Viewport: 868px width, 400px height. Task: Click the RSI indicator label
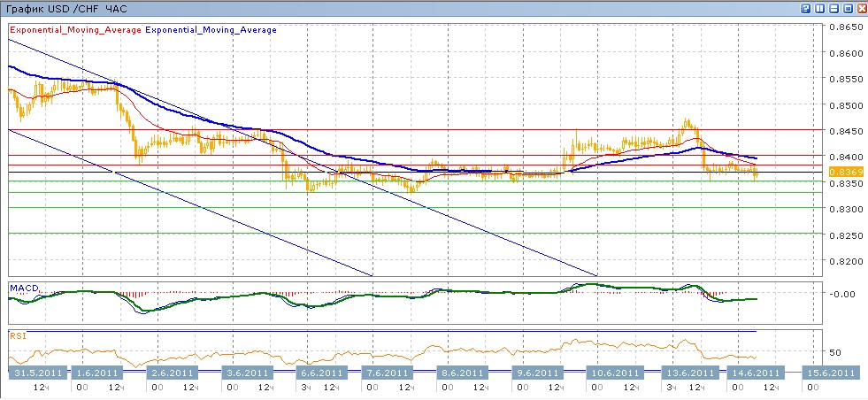18,335
